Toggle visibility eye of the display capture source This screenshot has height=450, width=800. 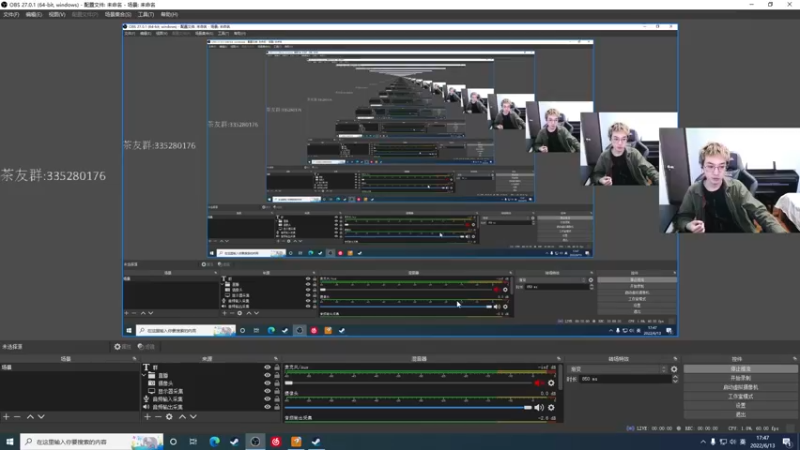[x=267, y=391]
